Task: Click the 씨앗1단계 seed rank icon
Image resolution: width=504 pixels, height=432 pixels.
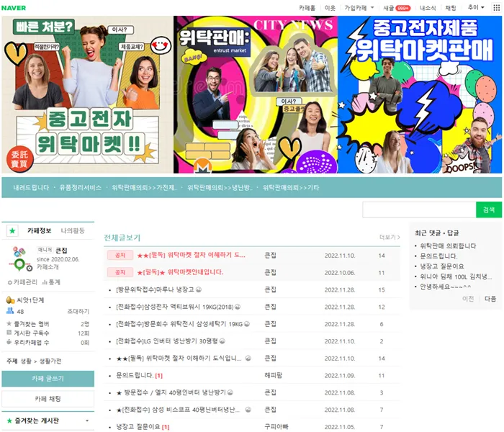Action: 11,300
